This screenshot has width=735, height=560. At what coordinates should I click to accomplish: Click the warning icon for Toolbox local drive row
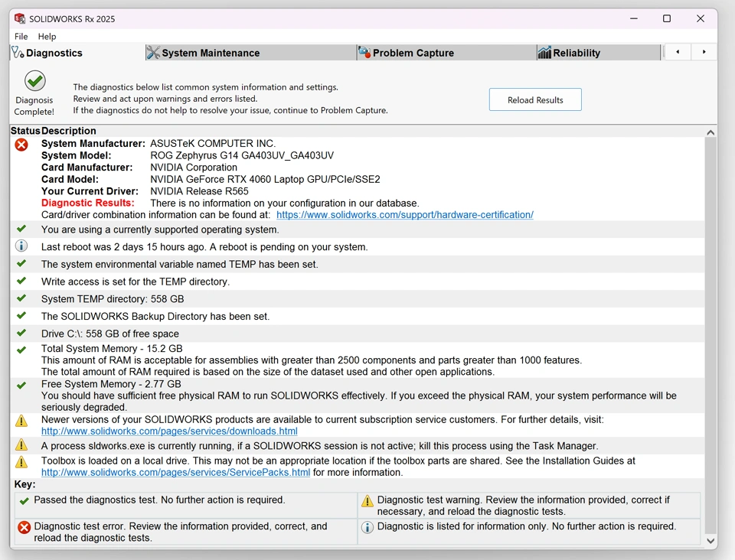click(21, 462)
